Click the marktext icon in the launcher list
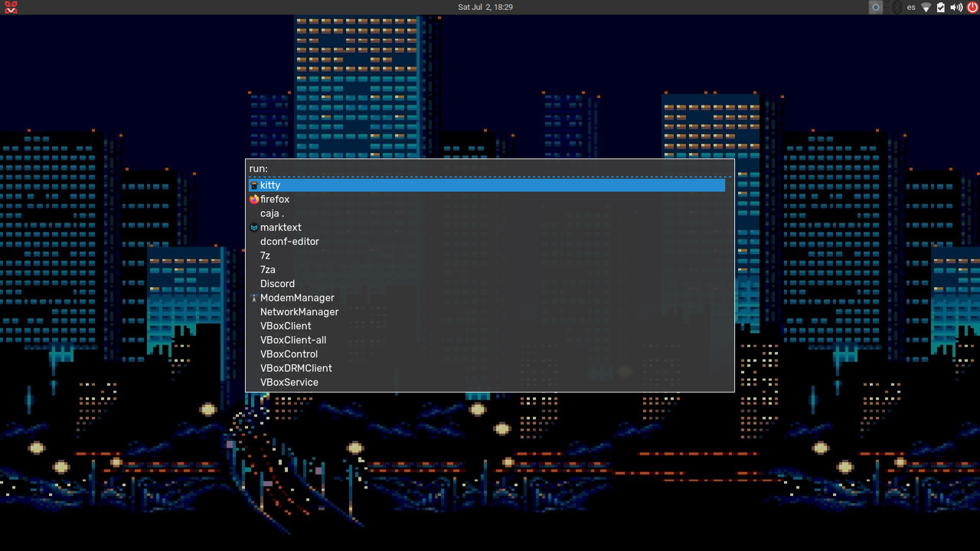Viewport: 980px width, 551px height. coord(253,227)
